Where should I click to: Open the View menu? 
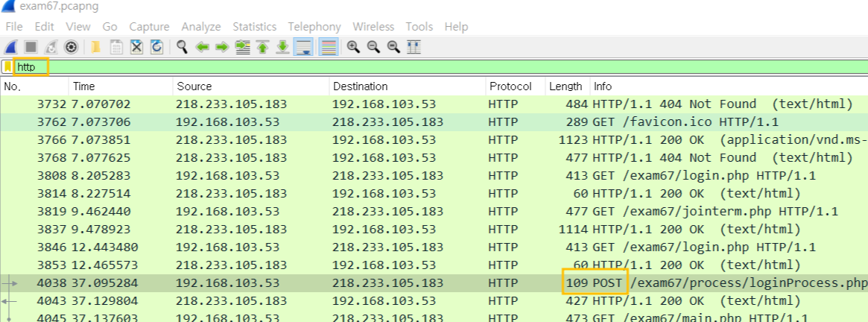point(78,27)
